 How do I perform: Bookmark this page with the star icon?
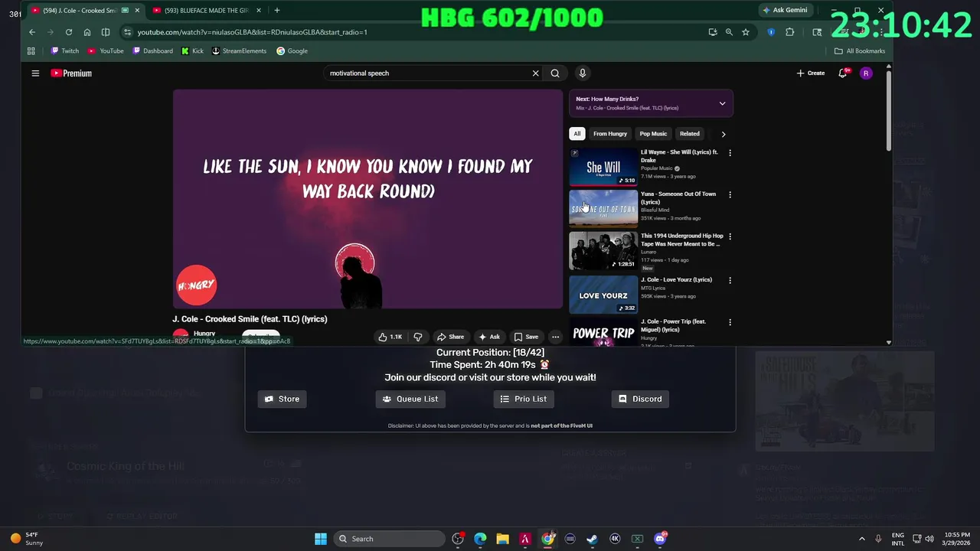click(x=746, y=32)
